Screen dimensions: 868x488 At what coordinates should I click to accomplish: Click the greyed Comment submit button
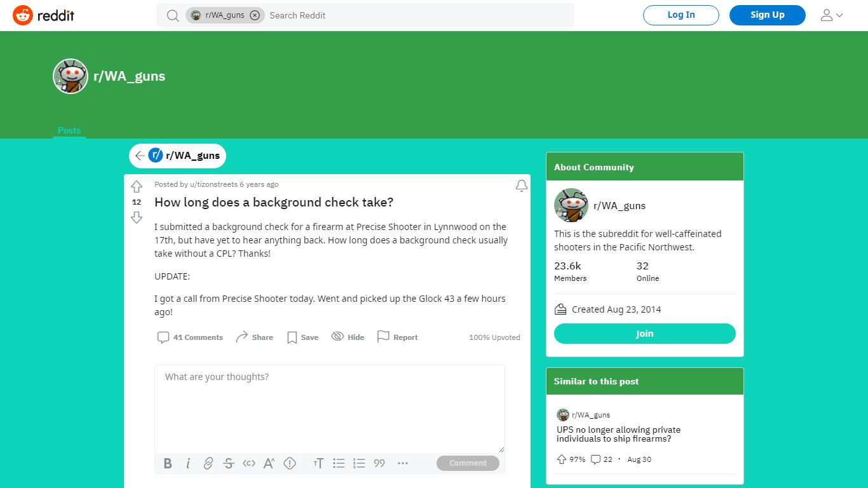pos(468,463)
